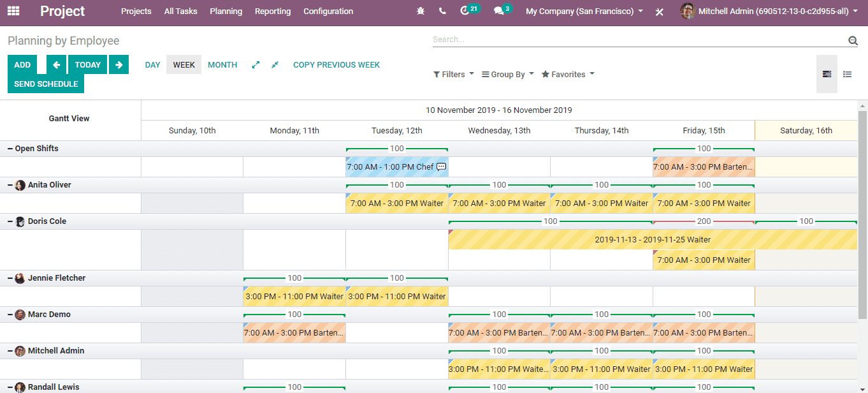868x393 pixels.
Task: Collapse the Doris Cole row group
Action: tap(10, 221)
